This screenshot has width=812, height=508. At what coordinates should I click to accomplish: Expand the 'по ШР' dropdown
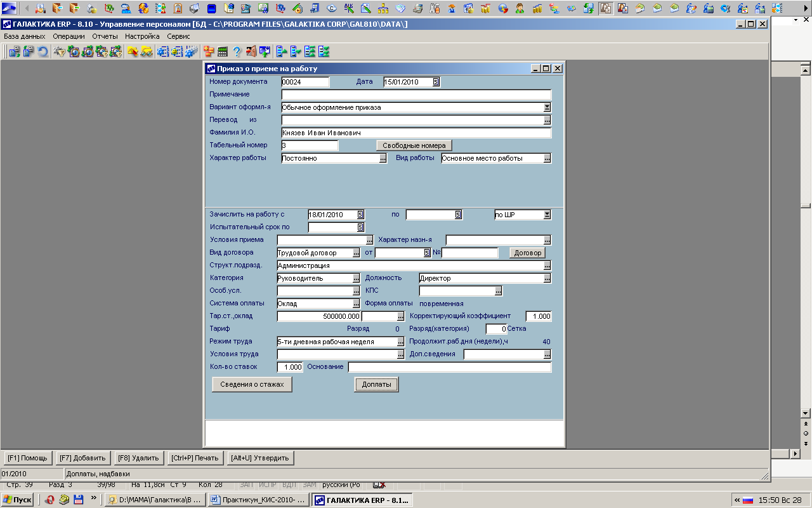(x=547, y=215)
